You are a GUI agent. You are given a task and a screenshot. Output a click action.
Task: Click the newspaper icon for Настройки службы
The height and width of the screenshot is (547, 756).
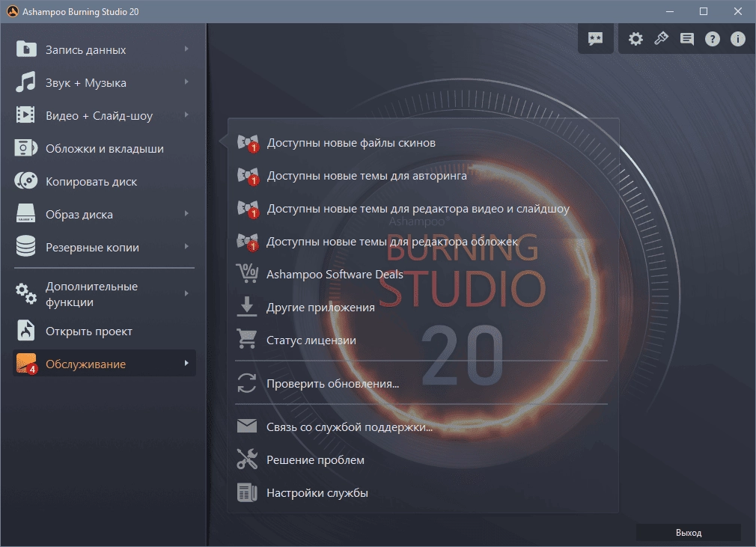pyautogui.click(x=247, y=492)
